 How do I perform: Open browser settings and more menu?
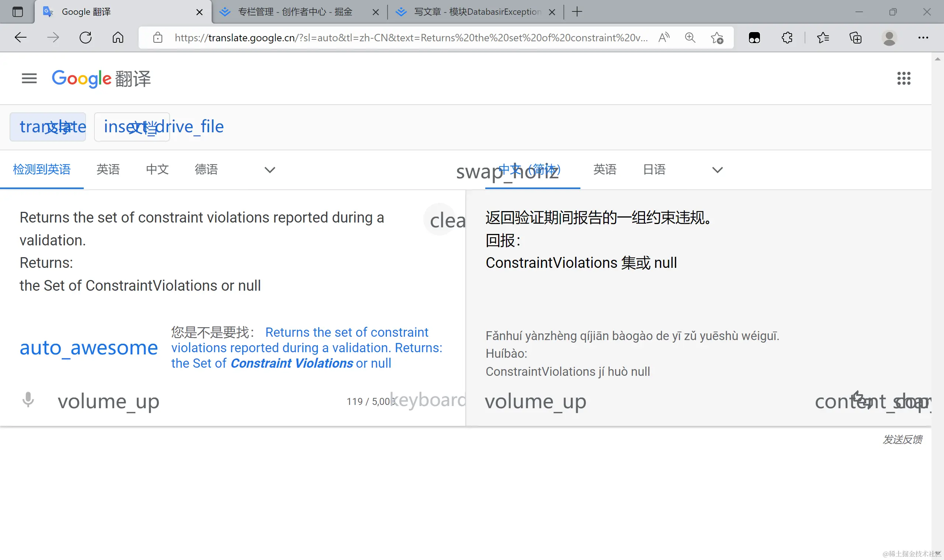click(x=923, y=38)
